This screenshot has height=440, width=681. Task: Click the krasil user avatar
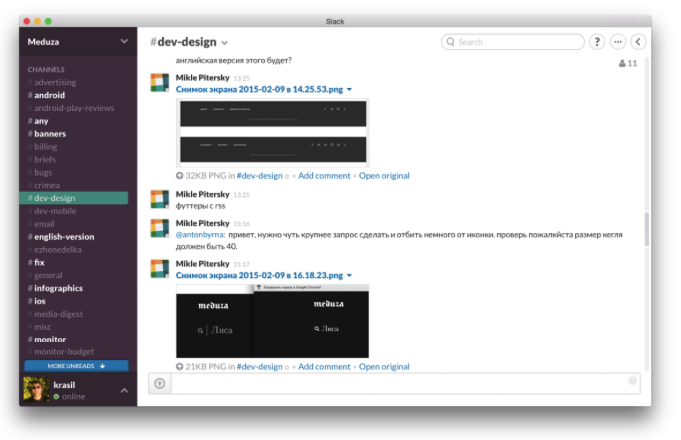(x=36, y=390)
